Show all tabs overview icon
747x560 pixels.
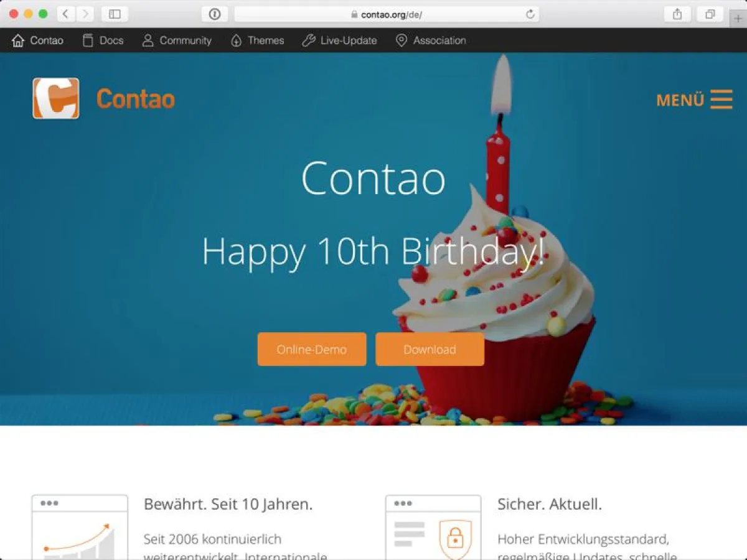710,14
